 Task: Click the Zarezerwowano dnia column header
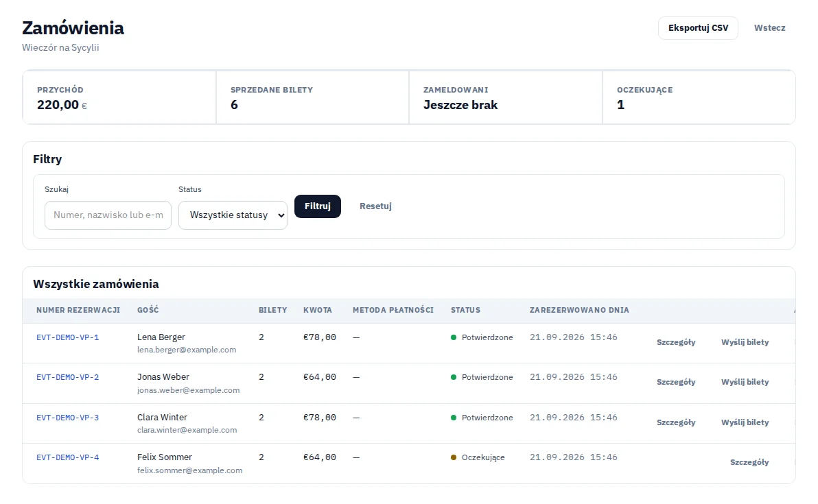579,310
